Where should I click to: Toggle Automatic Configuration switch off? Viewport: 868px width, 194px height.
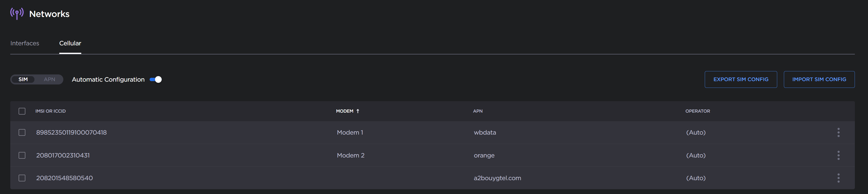[x=156, y=79]
